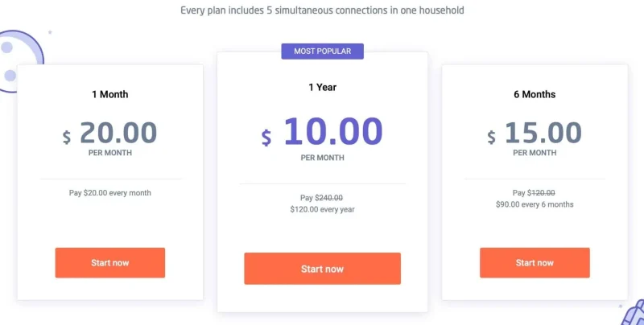Click the 'Pay $20.00 every month' text
The height and width of the screenshot is (325, 644).
click(x=109, y=193)
